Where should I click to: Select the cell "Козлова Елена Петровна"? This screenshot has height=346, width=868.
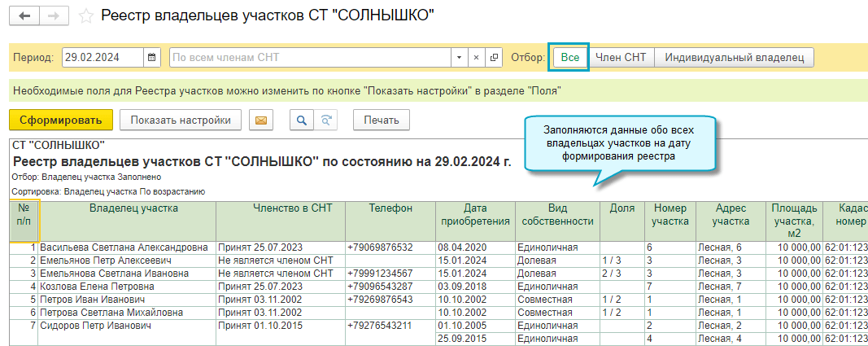click(127, 287)
